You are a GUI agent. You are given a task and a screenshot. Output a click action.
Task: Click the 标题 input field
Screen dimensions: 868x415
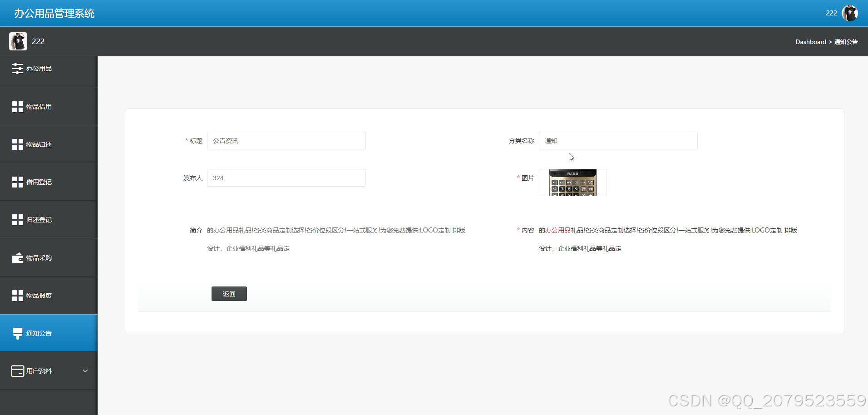[286, 141]
